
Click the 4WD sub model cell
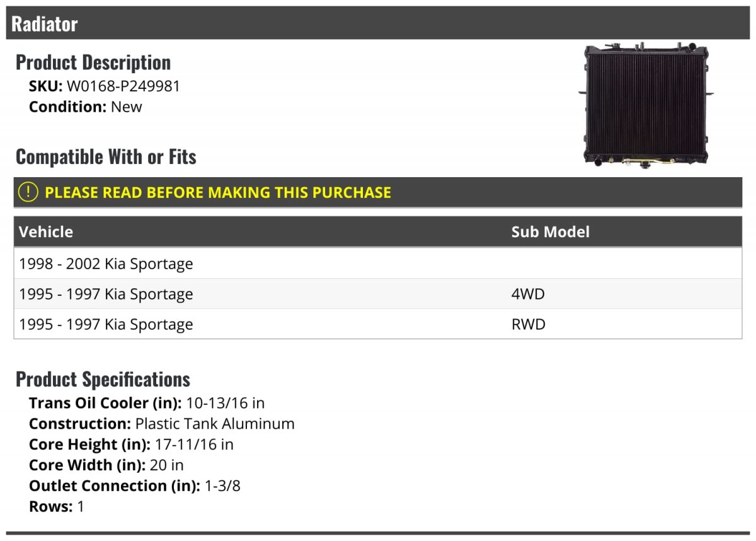pyautogui.click(x=528, y=294)
